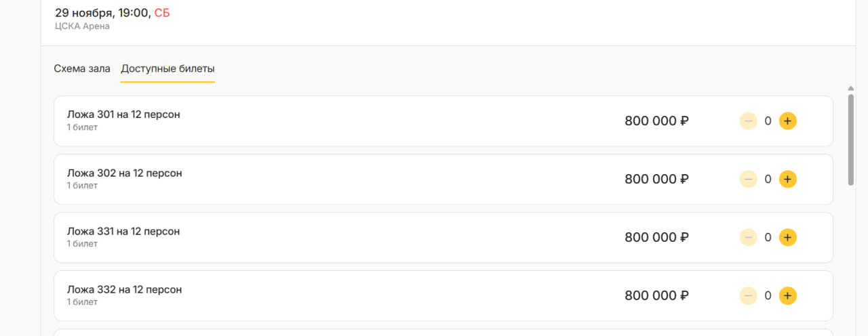
Task: Click plus button for Ложа 331
Action: pos(787,238)
